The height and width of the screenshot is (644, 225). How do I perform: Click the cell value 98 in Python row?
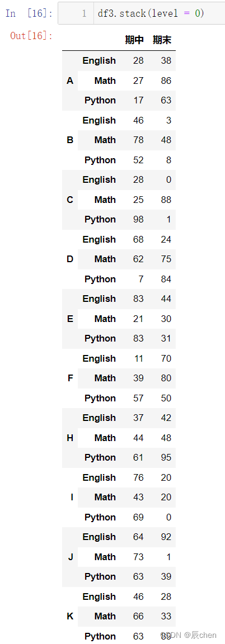point(138,219)
